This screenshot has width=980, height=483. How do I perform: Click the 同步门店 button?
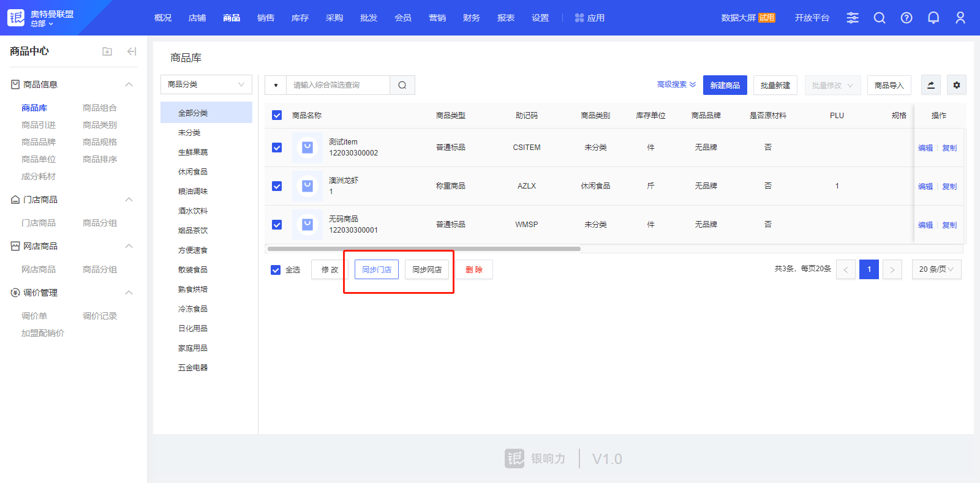[x=377, y=269]
